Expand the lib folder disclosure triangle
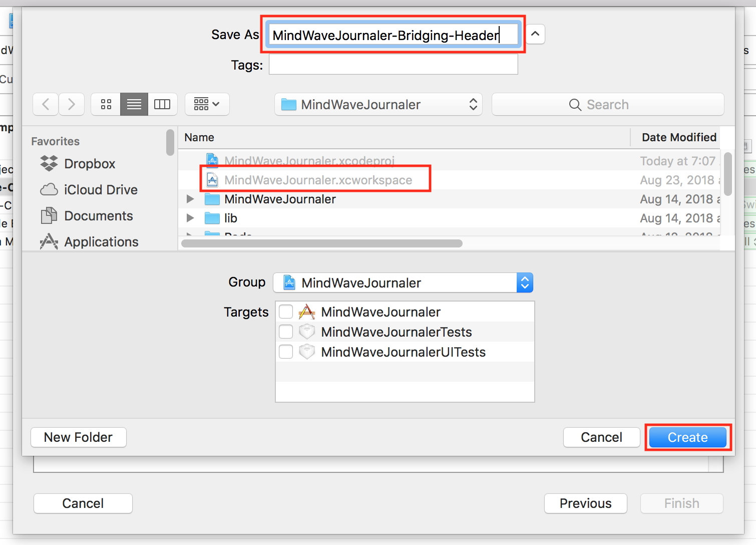 click(190, 218)
